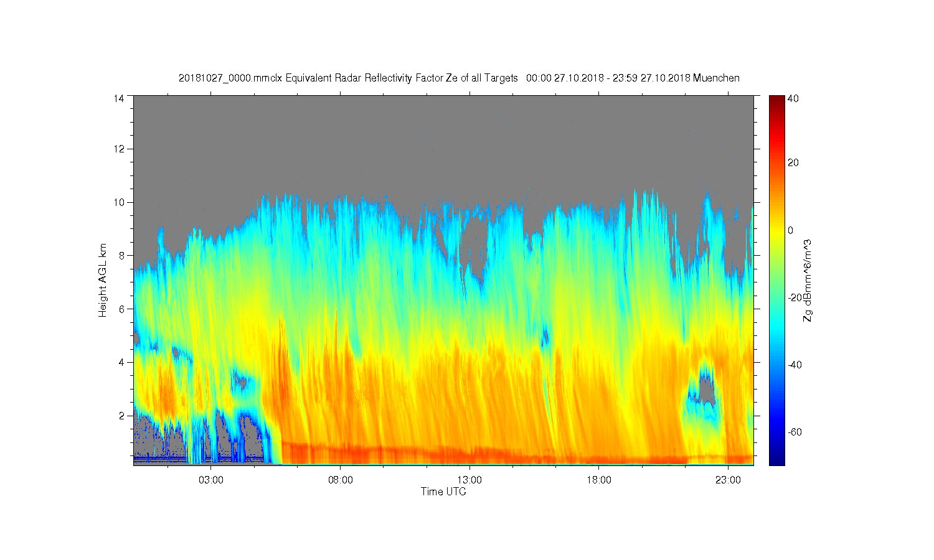The height and width of the screenshot is (560, 934).
Task: Click the 'Height AGL km' y-axis label
Action: tap(103, 280)
